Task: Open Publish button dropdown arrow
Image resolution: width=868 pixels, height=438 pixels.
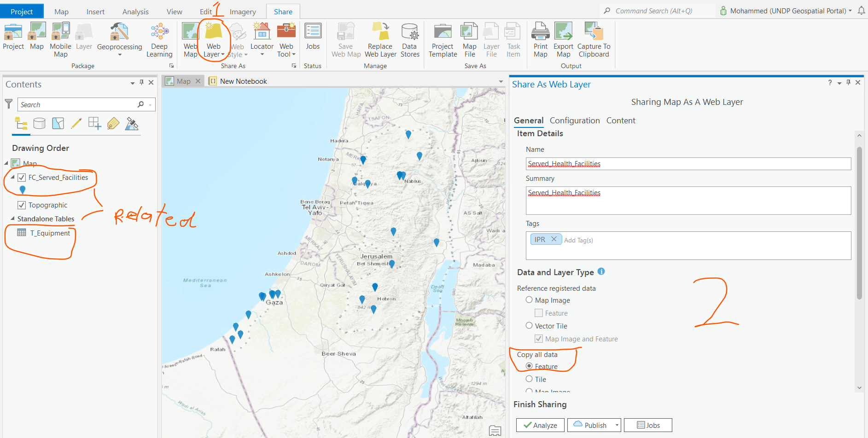Action: click(x=617, y=425)
